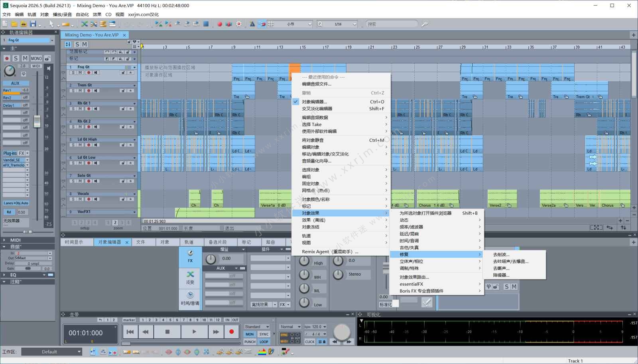Click the play button in transport

tap(194, 331)
